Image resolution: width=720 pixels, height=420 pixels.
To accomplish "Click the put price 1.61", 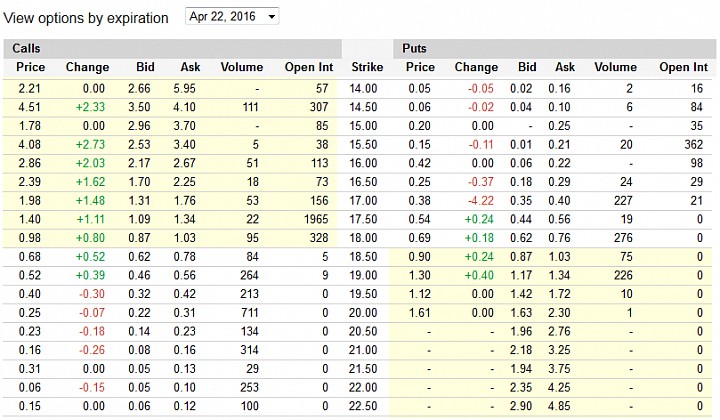I will [419, 313].
